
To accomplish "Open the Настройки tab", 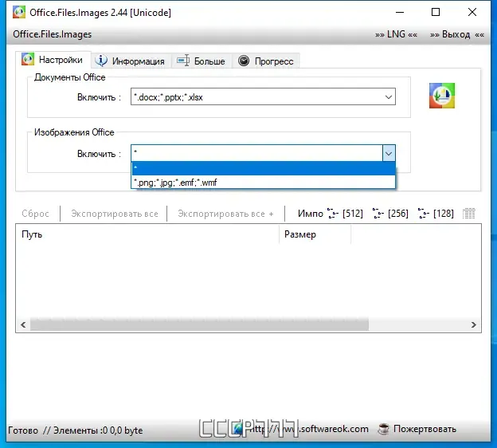I will point(53,59).
